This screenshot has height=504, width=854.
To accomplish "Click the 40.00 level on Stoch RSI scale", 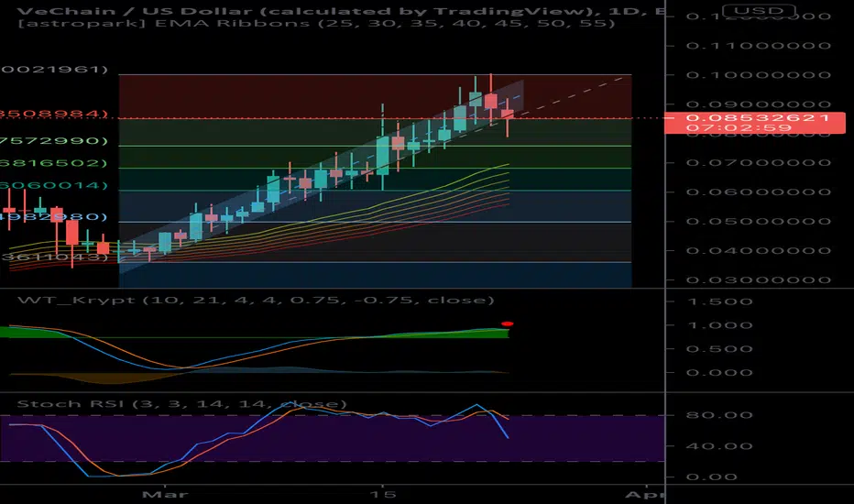I will point(720,445).
